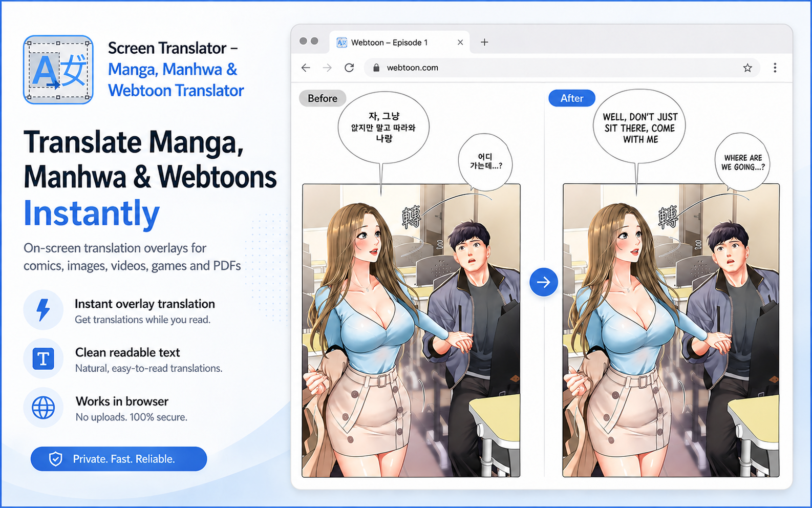Click the Screen Translator app logo icon
Screen dimensions: 812x508
click(58, 70)
